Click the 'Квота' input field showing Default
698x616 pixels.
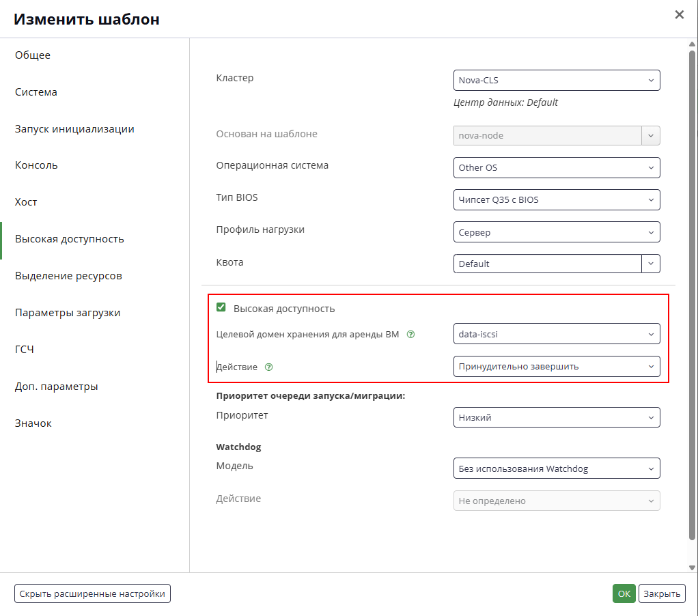pyautogui.click(x=548, y=264)
